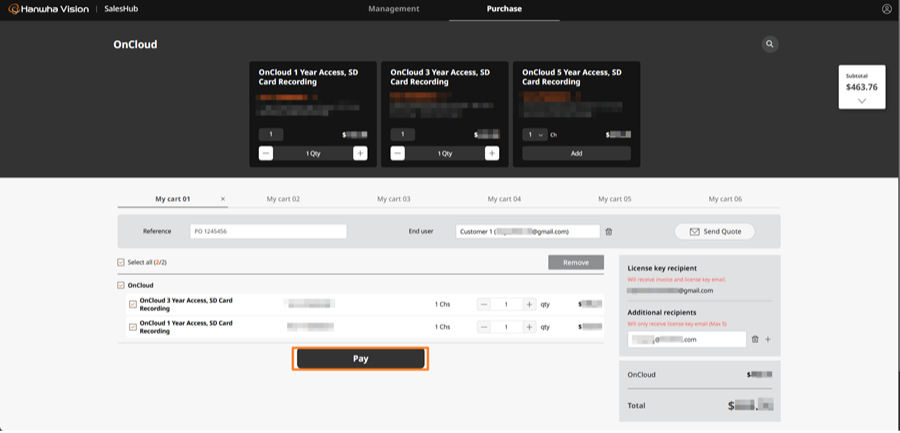900x433 pixels.
Task: Switch to My cart 01 tab
Action: (x=173, y=199)
